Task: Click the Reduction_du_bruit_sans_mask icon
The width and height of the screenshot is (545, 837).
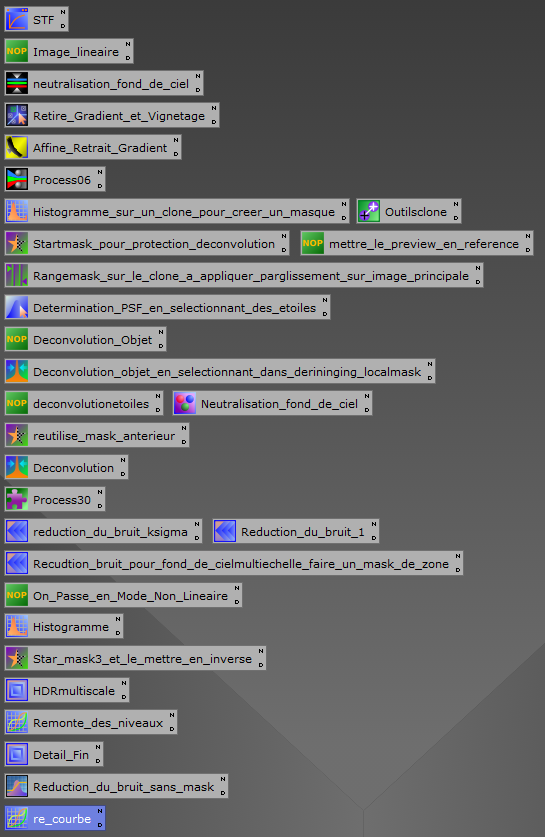Action: [17, 787]
